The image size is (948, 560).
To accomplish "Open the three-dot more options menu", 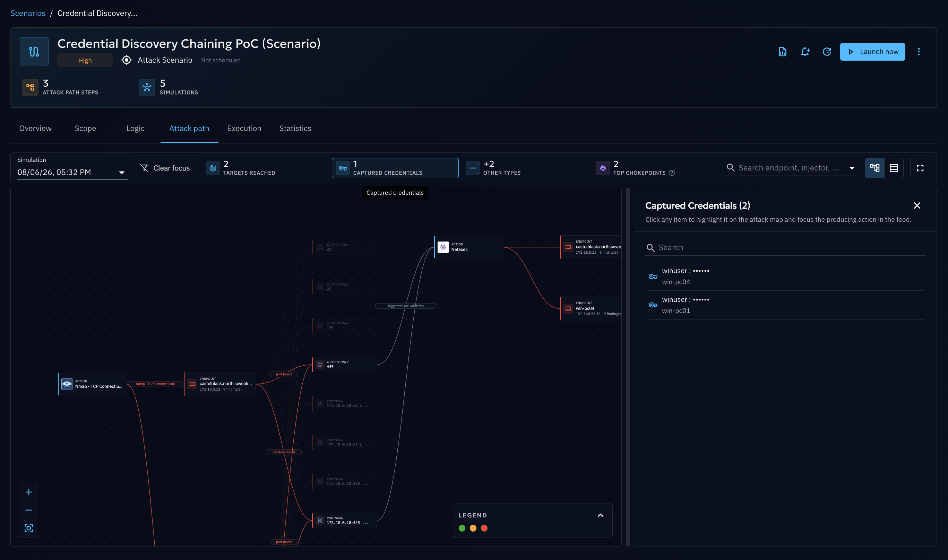I will click(919, 52).
